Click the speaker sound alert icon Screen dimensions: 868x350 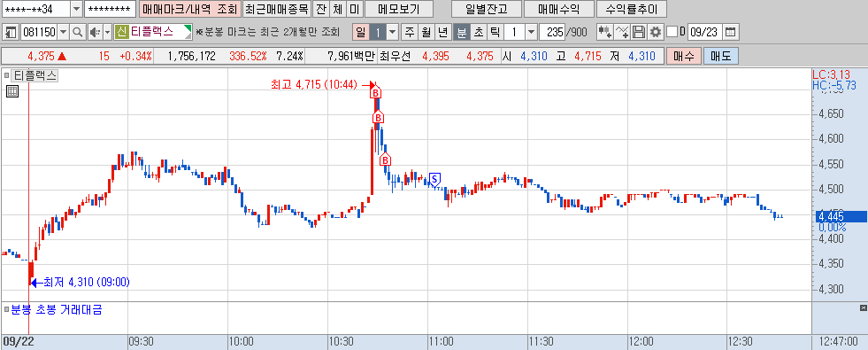[95, 32]
